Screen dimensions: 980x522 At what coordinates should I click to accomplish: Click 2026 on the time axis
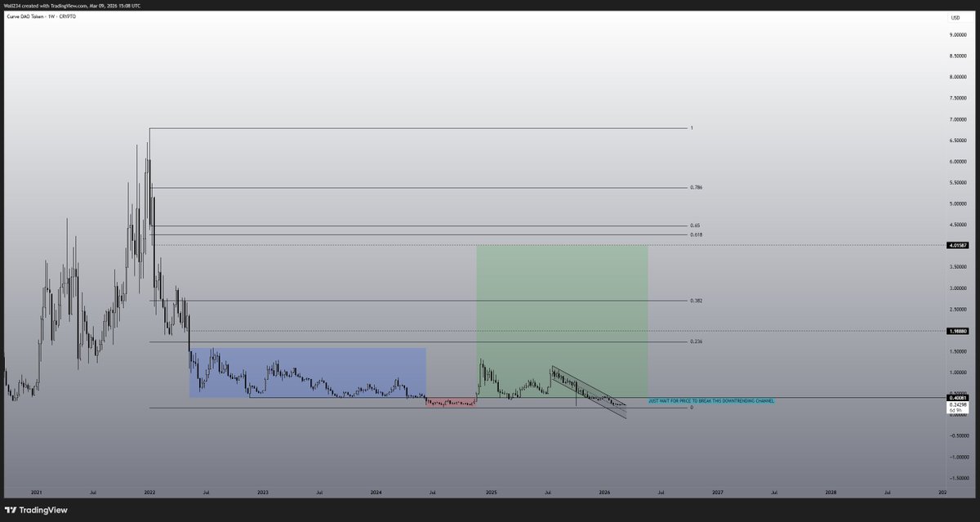click(604, 493)
